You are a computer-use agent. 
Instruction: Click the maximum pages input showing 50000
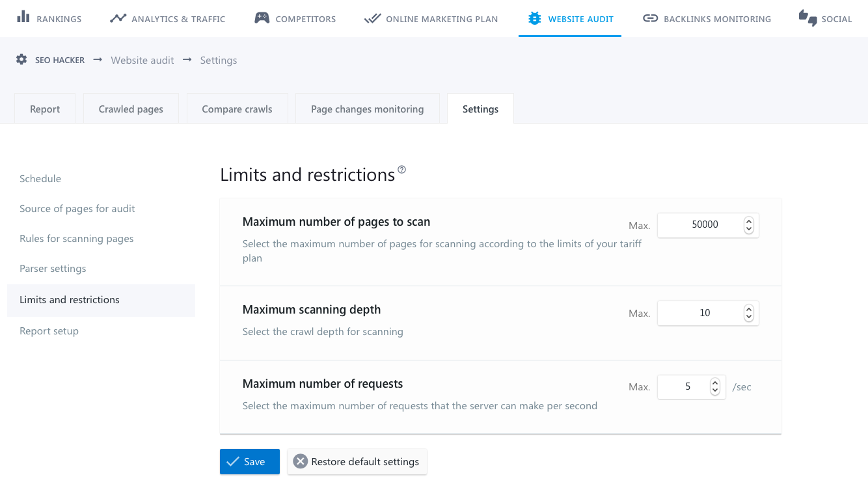coord(701,225)
